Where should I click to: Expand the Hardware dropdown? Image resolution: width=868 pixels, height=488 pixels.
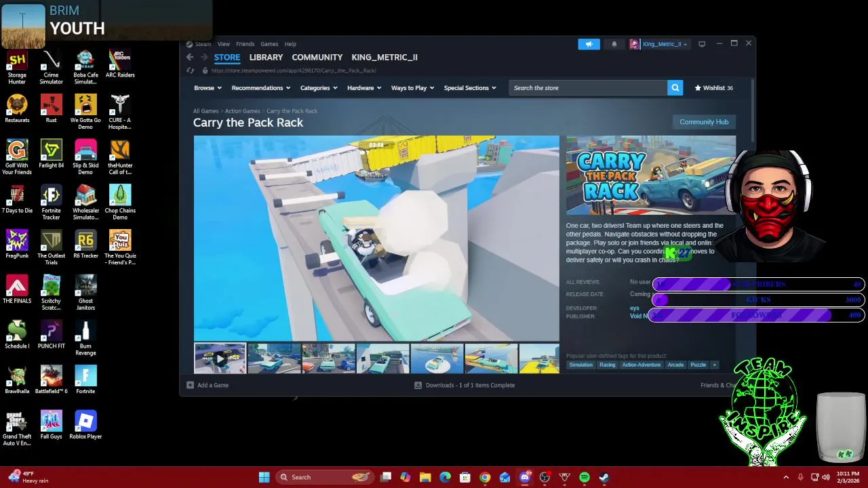(364, 87)
